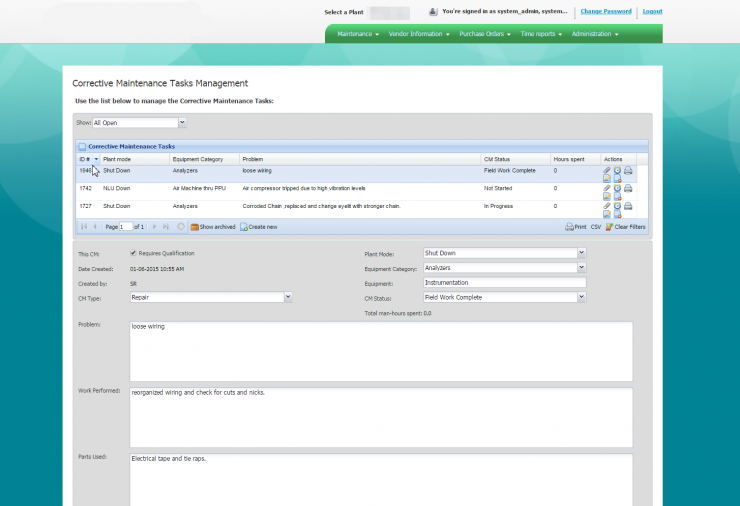
Task: Open the Vendor Information menu
Action: (419, 34)
